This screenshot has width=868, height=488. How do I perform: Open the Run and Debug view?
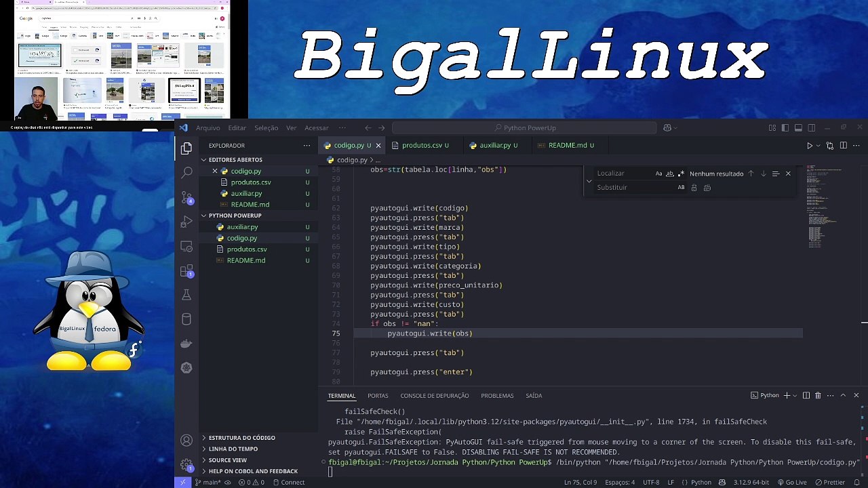point(186,222)
